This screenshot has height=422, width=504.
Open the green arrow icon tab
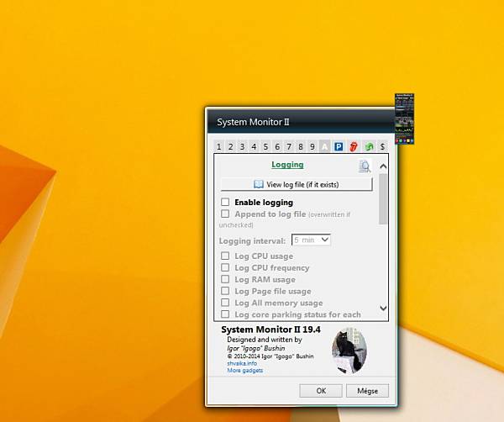coord(369,146)
